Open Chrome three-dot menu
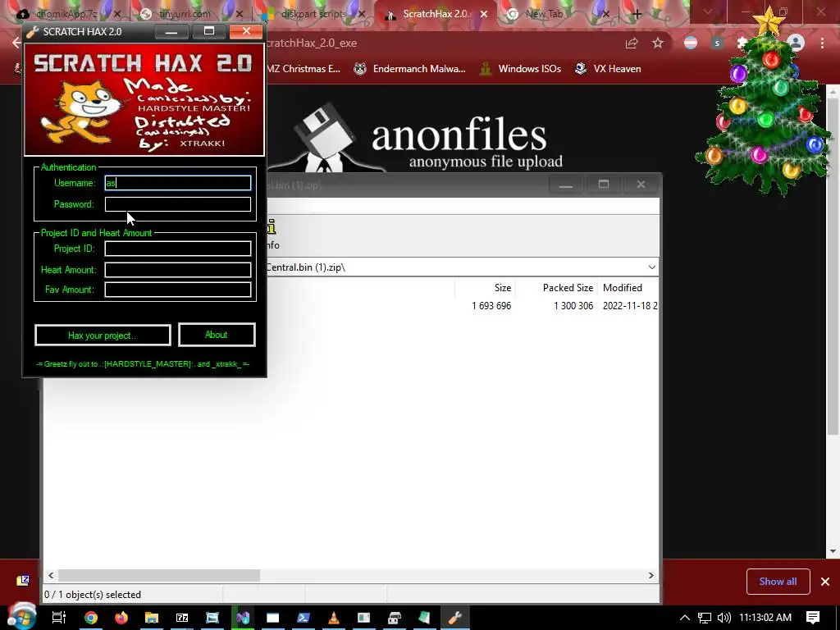 (822, 43)
